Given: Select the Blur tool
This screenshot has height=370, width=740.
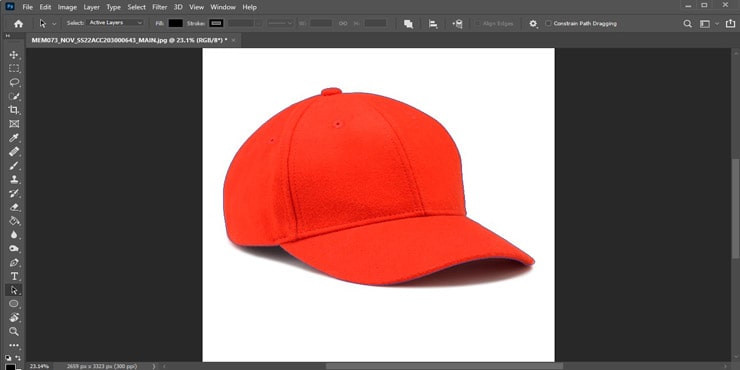Looking at the screenshot, I should (14, 235).
